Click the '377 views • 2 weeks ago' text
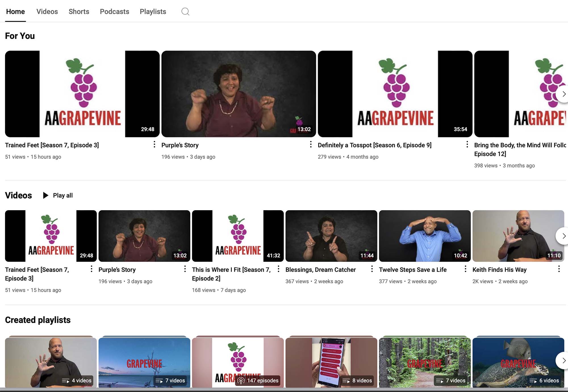568x392 pixels. [408, 281]
